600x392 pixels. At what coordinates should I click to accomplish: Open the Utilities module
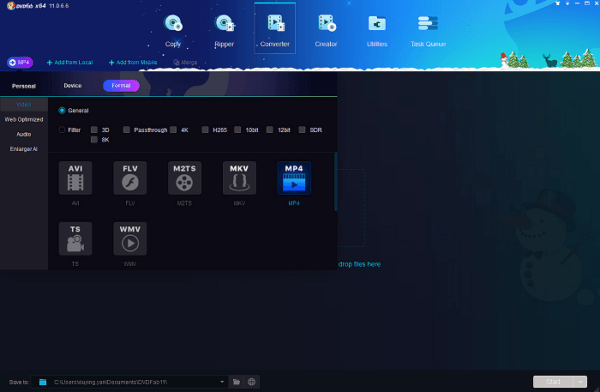(x=377, y=31)
